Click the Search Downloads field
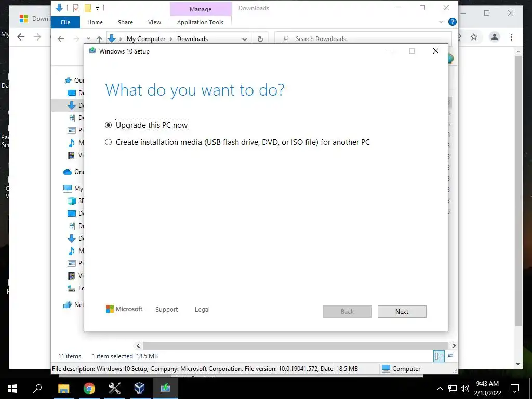The image size is (532, 399). click(363, 39)
